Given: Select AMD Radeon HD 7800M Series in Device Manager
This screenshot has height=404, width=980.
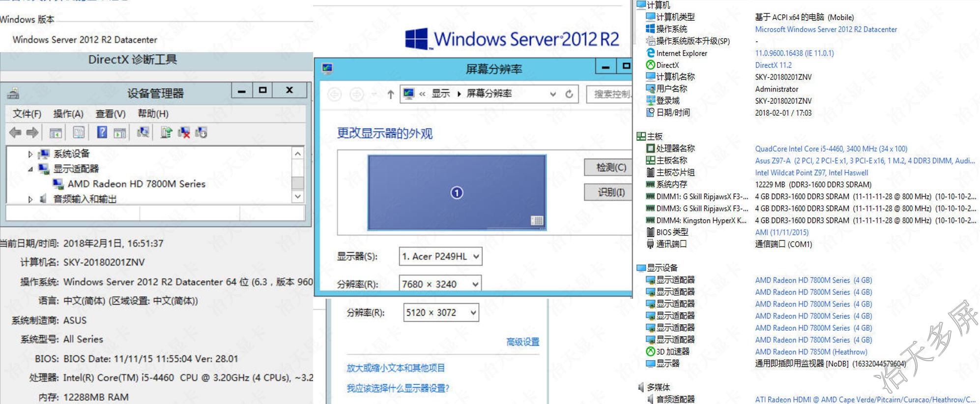Looking at the screenshot, I should pos(136,184).
